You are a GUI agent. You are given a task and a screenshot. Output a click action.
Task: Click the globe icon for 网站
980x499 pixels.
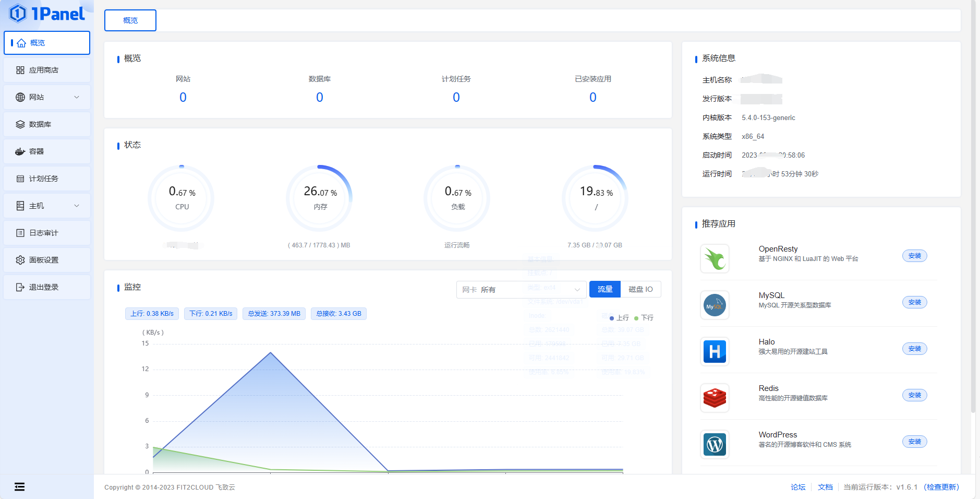[x=20, y=97]
